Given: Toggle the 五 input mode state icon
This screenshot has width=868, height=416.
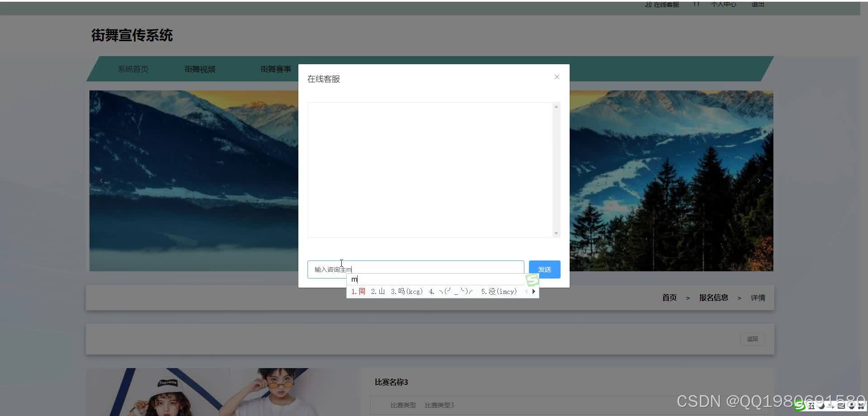Looking at the screenshot, I should click(x=811, y=406).
